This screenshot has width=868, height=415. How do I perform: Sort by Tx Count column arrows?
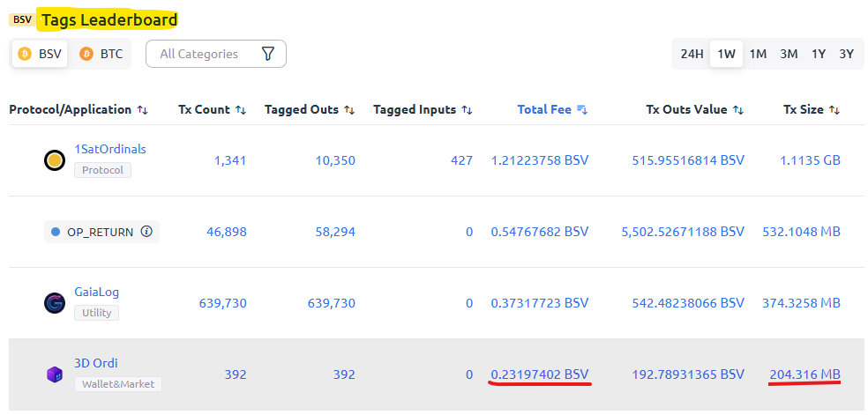(240, 110)
